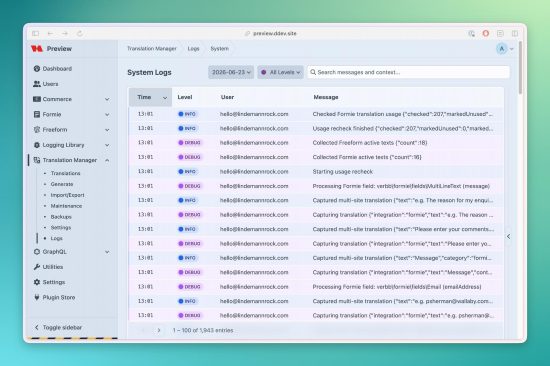Click the System breadcrumb link
The width and height of the screenshot is (550, 366).
pos(220,49)
